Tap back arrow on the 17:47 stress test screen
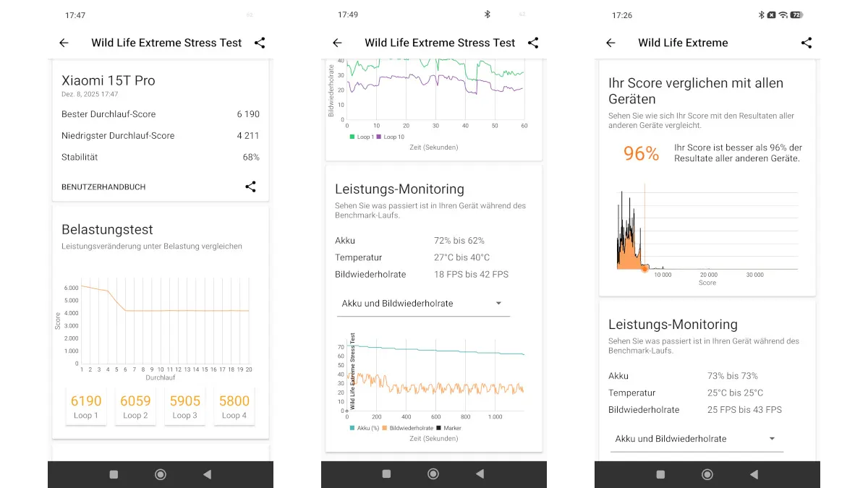The height and width of the screenshot is (488, 868). coord(64,43)
